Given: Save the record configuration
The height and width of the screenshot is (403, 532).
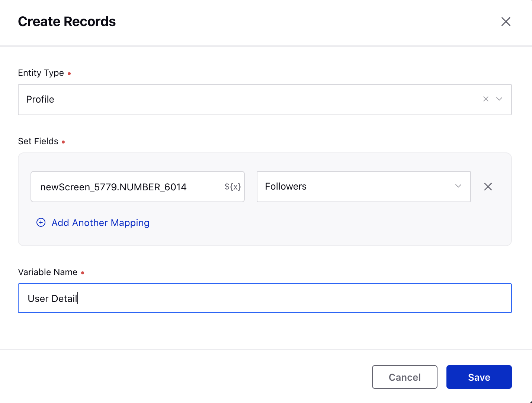Looking at the screenshot, I should [x=479, y=377].
